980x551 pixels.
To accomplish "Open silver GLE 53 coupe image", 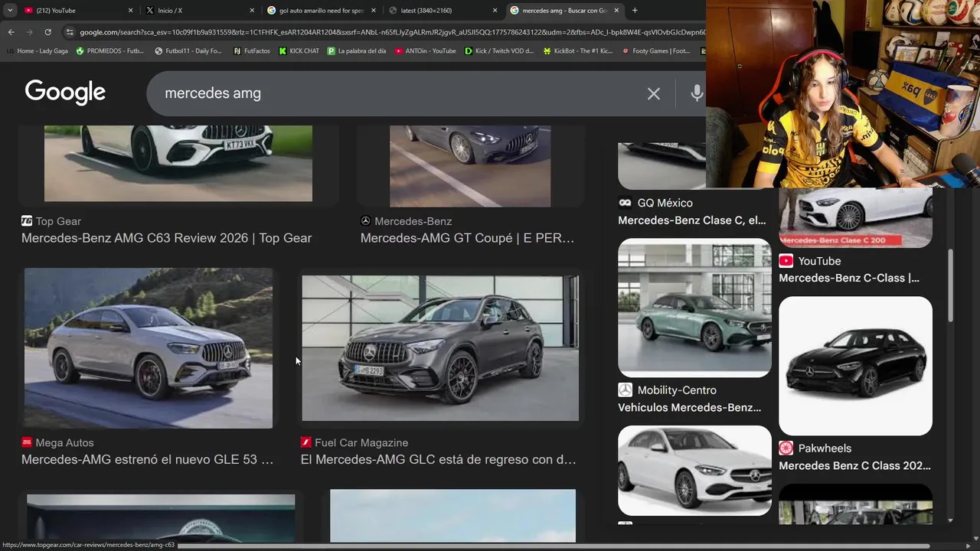I will [x=149, y=348].
